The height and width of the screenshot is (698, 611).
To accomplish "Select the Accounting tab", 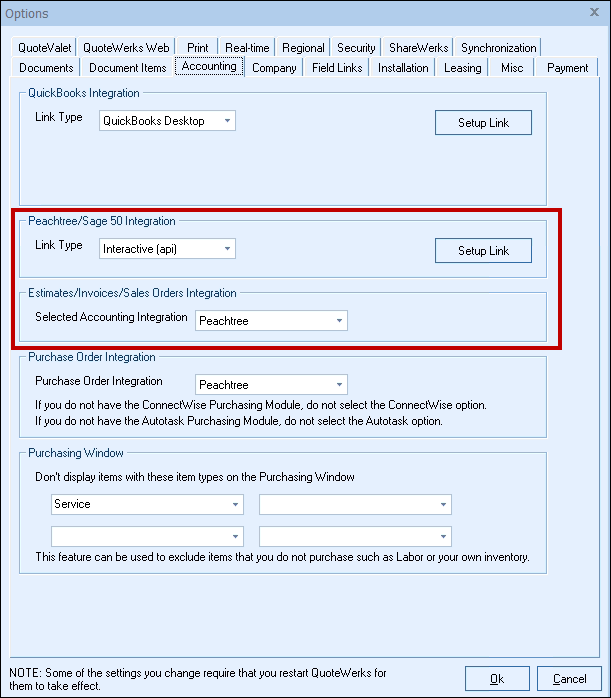I will (209, 66).
